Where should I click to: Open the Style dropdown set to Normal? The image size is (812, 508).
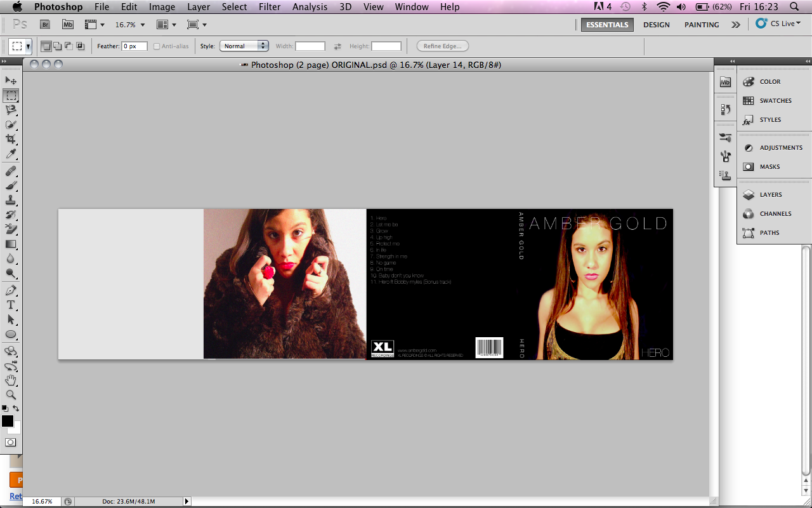[x=244, y=46]
